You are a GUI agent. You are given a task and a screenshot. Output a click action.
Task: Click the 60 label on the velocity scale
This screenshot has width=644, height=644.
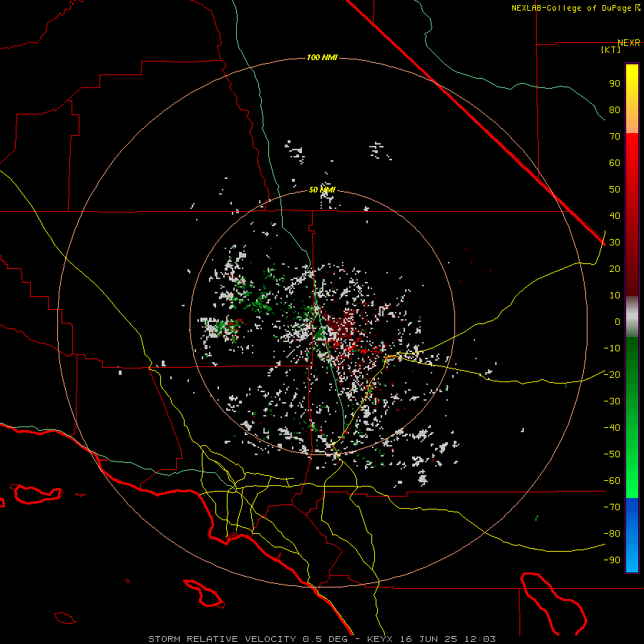615,162
